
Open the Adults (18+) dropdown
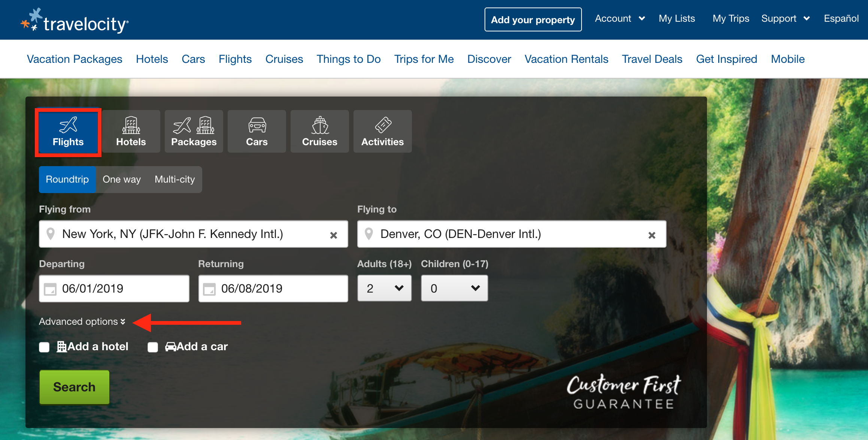[x=385, y=288]
